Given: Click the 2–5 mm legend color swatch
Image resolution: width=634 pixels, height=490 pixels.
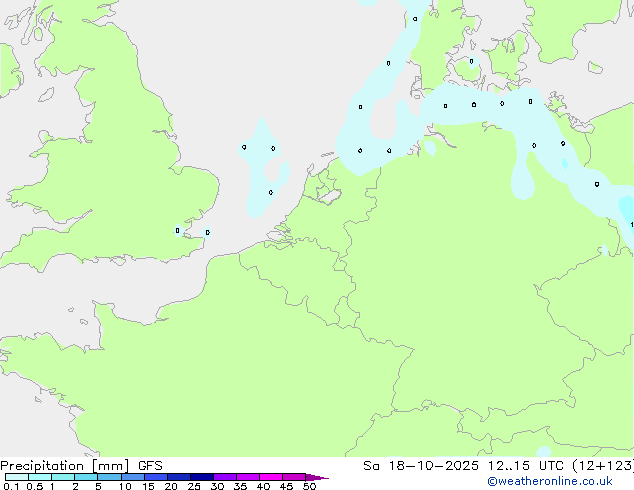Looking at the screenshot, I should (x=86, y=477).
